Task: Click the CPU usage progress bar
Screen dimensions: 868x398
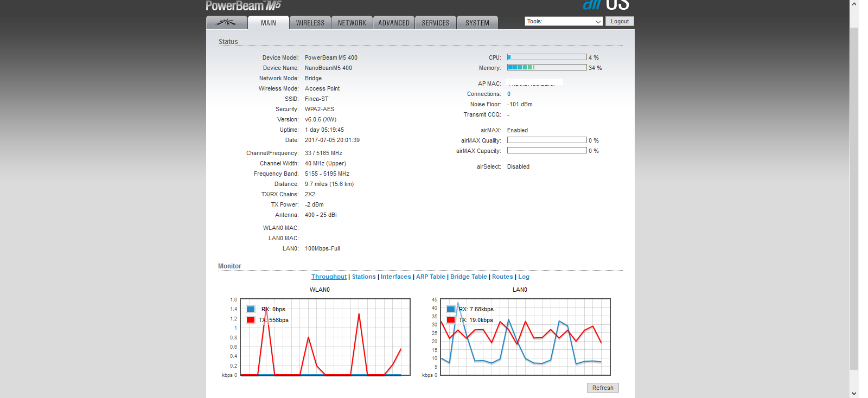Action: [547, 57]
